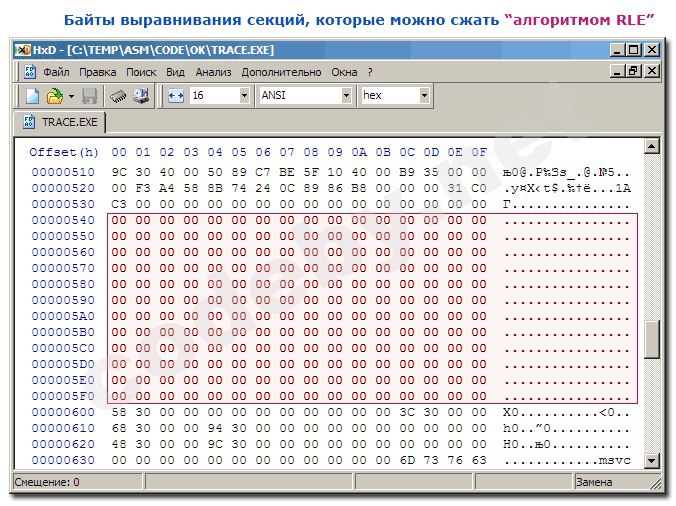This screenshot has height=506, width=676.
Task: Select offset row 00000540
Action: pyautogui.click(x=63, y=220)
